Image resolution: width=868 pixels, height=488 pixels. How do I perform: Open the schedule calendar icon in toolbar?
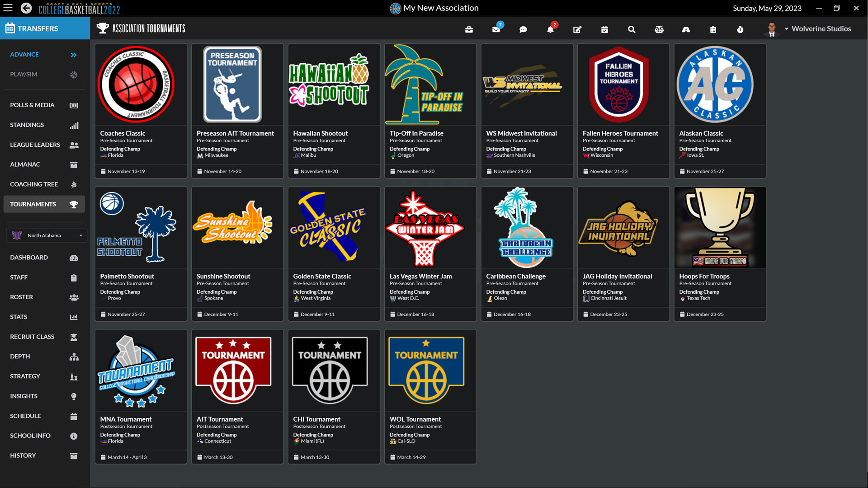tap(604, 29)
